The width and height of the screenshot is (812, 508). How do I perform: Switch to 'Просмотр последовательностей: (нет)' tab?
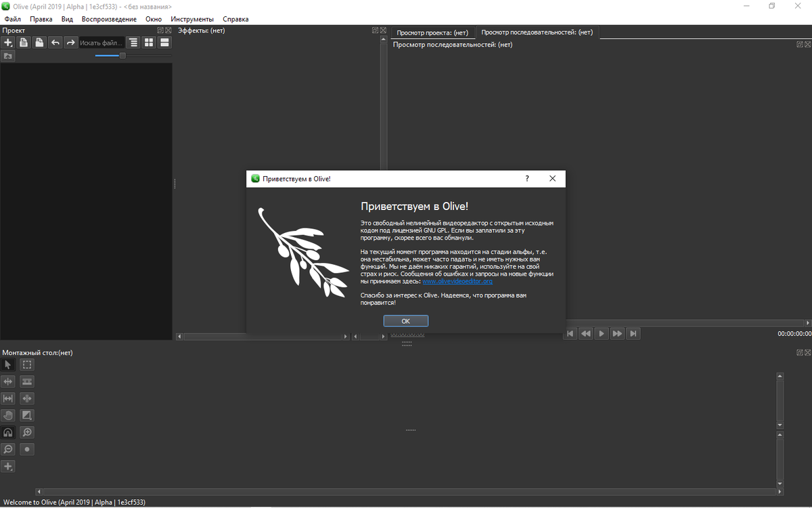pyautogui.click(x=537, y=32)
